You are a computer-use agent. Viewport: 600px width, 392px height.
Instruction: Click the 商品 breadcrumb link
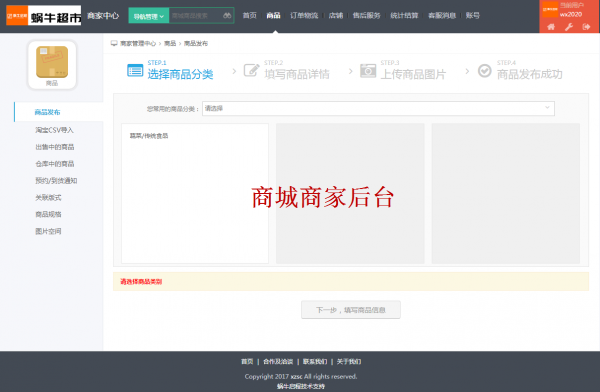click(170, 43)
